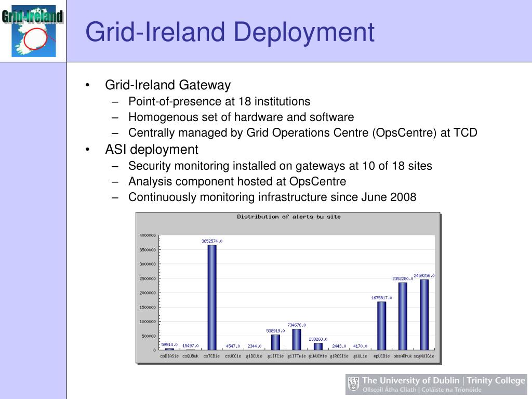Click 'Point-of-presence at 18 institutions' line

[x=219, y=101]
